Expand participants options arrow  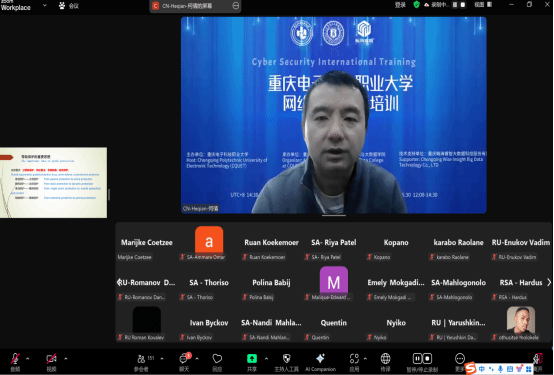[162, 359]
